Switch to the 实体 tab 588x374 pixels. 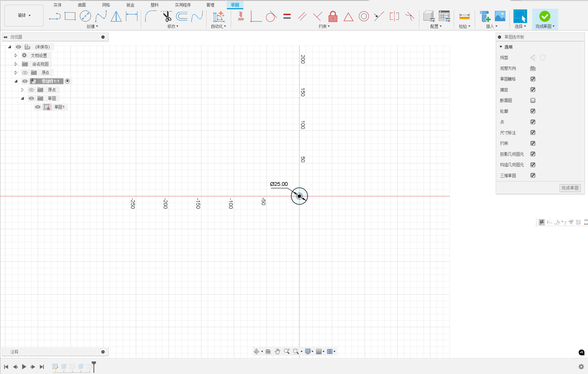[x=57, y=5]
